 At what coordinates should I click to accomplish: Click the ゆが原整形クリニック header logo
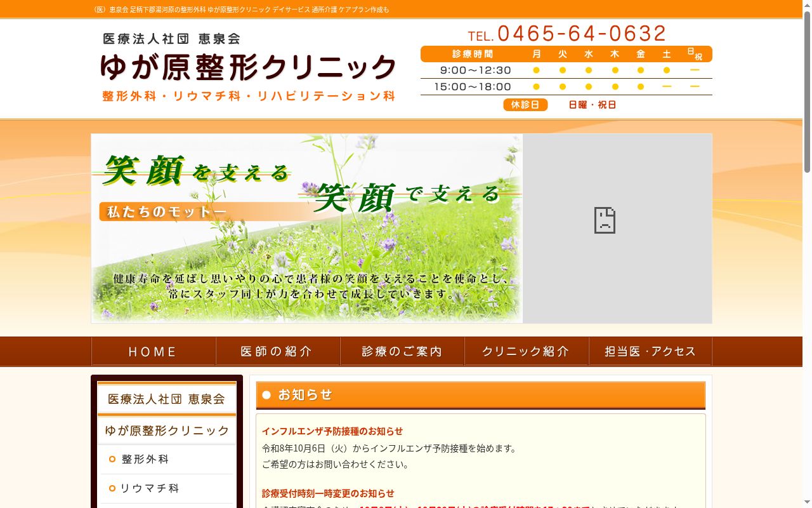248,67
